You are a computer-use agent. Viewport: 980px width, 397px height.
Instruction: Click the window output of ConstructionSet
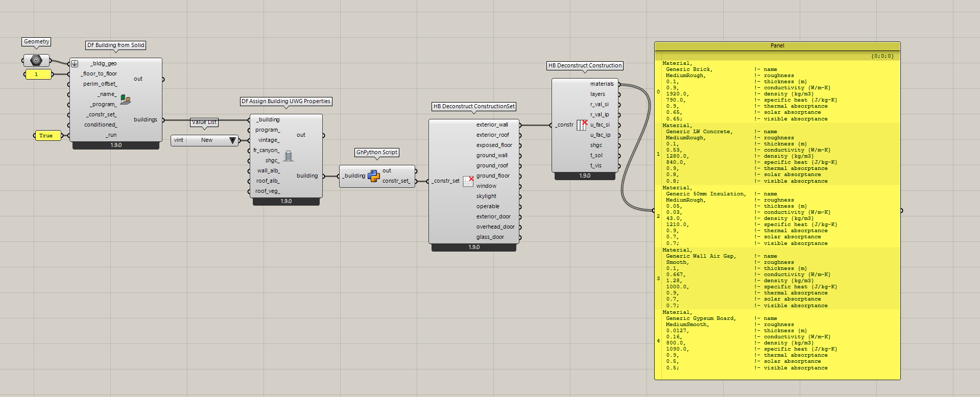click(486, 186)
